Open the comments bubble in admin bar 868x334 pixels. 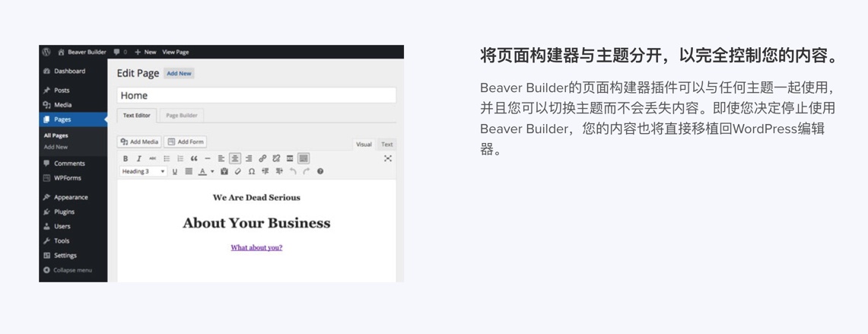[x=120, y=52]
